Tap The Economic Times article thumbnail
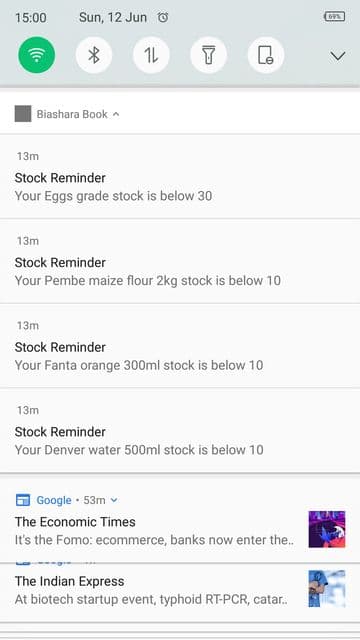The image size is (360, 640). click(x=327, y=529)
